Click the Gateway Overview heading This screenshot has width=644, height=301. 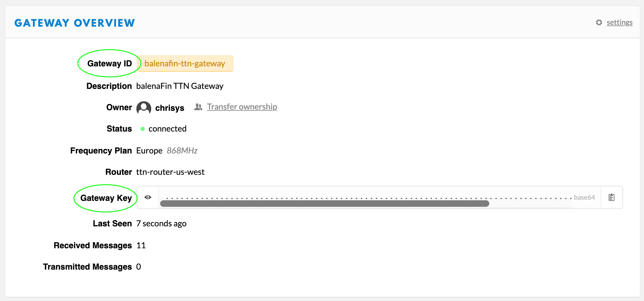(x=75, y=23)
